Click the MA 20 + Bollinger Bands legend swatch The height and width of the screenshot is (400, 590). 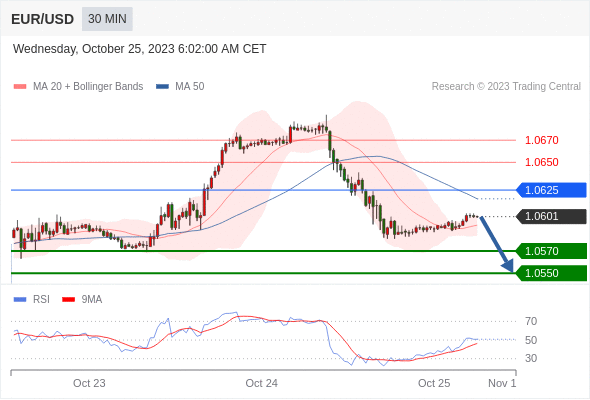(20, 87)
